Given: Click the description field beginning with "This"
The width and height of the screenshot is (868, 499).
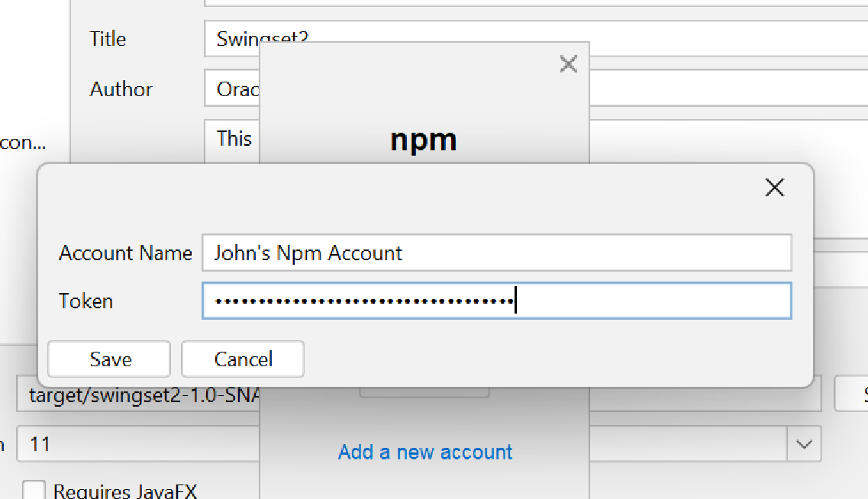Looking at the screenshot, I should (x=233, y=138).
